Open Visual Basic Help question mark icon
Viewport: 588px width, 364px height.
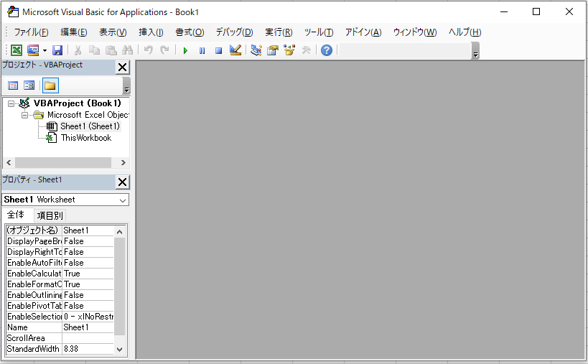pos(327,50)
